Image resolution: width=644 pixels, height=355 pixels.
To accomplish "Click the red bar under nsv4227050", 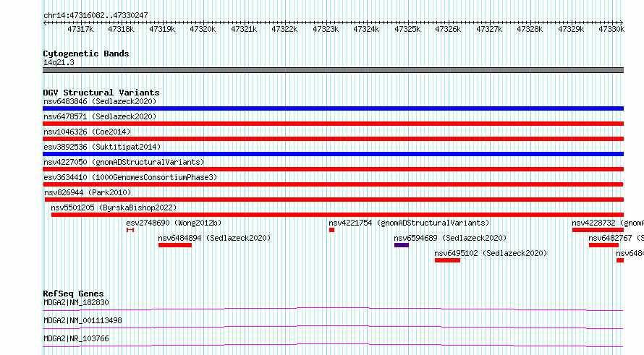I will pos(333,169).
